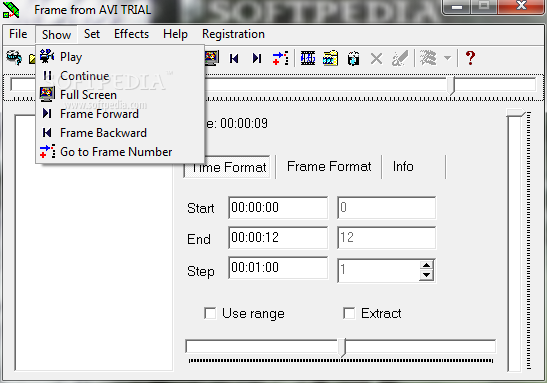Select Go to Frame Number entry
The image size is (547, 383).
(x=120, y=151)
